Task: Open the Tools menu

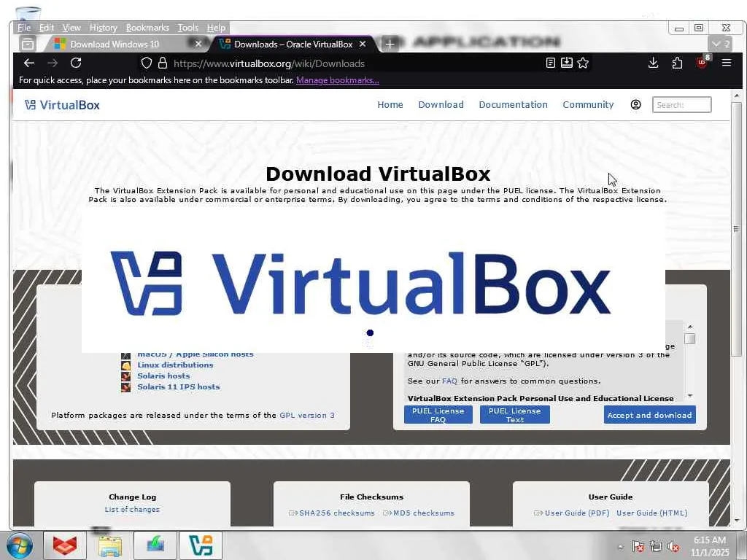Action: (187, 28)
